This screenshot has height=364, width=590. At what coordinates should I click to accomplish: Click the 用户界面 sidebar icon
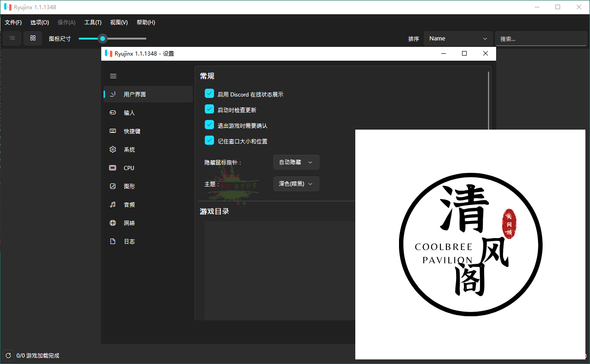pyautogui.click(x=113, y=94)
